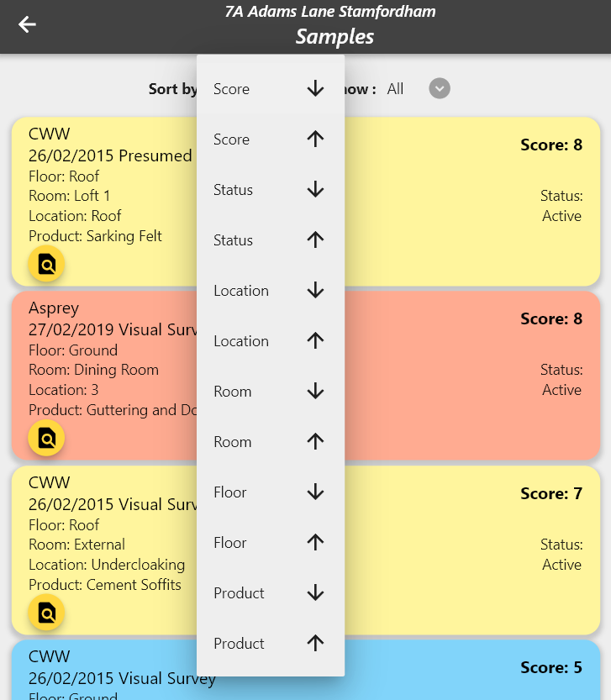Click the magnifier icon on the Asprey card
Viewport: 611px width, 700px height.
point(47,438)
